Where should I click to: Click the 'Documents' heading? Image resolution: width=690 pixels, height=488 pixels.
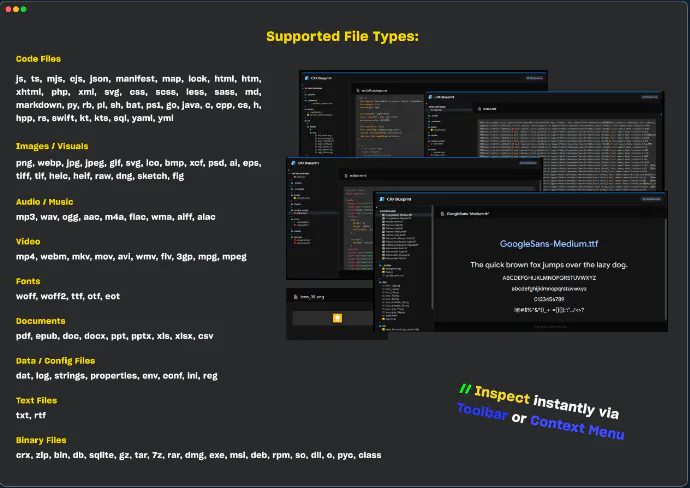click(x=40, y=321)
